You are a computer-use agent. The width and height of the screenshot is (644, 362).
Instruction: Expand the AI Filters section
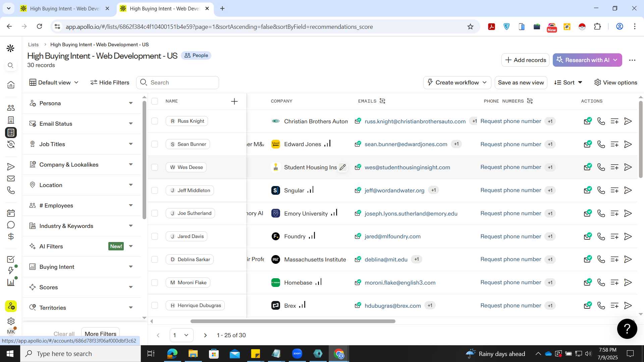pyautogui.click(x=82, y=246)
